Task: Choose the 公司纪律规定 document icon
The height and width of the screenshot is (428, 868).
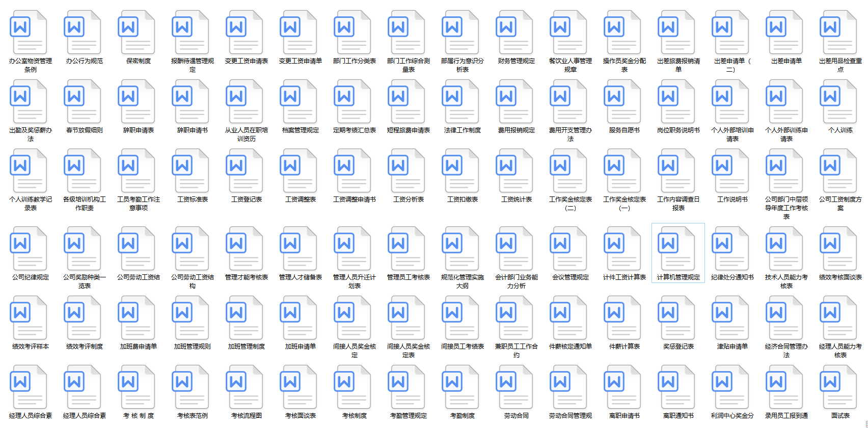Action: pos(29,249)
